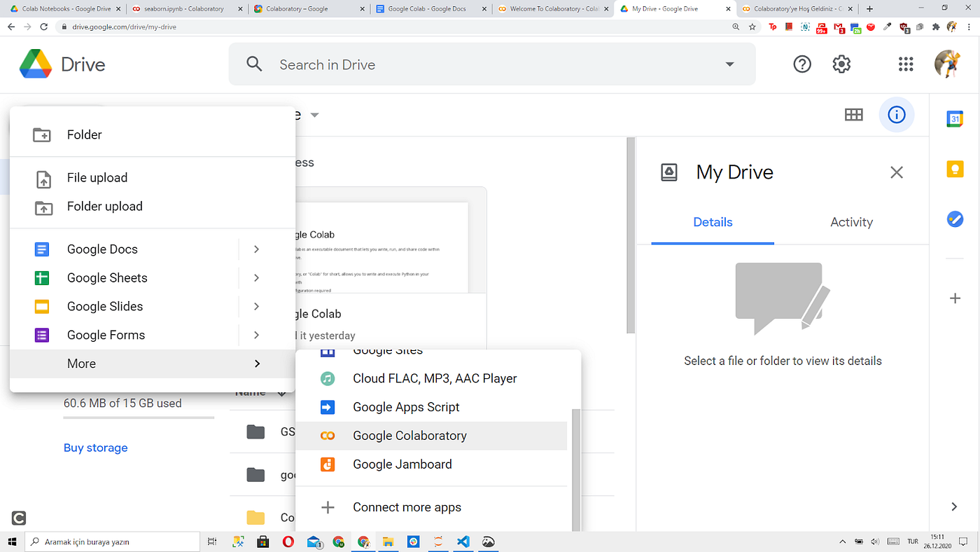Open the More submenu

[x=153, y=364]
